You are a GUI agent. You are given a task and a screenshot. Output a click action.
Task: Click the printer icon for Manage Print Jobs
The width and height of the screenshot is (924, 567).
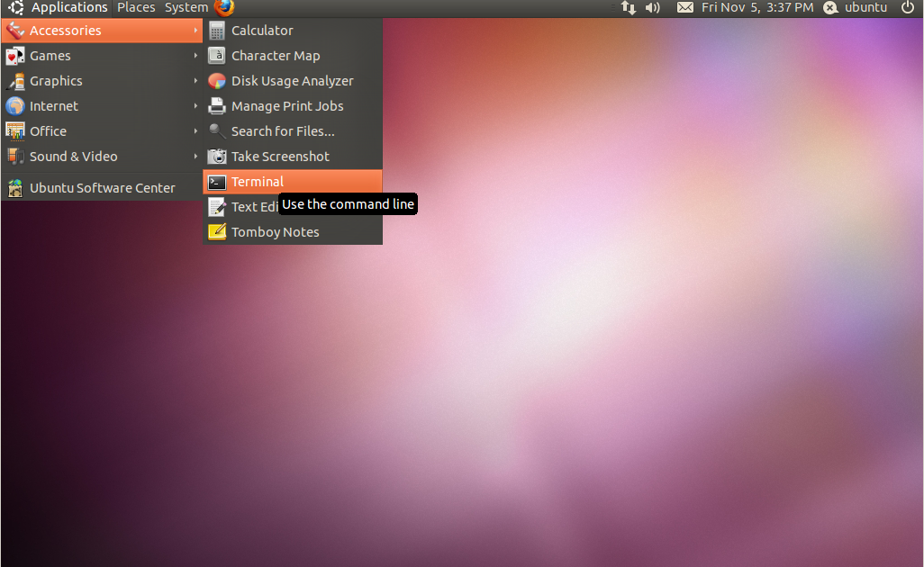tap(217, 106)
